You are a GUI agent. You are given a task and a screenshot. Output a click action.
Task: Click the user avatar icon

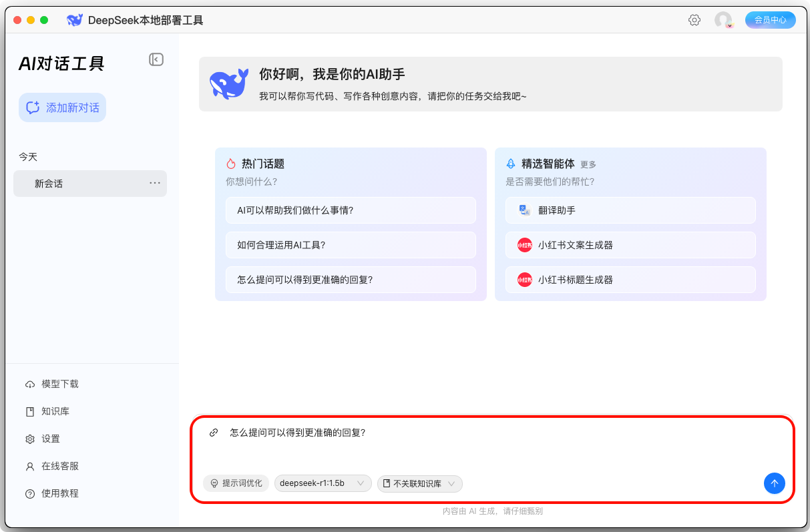coord(723,20)
